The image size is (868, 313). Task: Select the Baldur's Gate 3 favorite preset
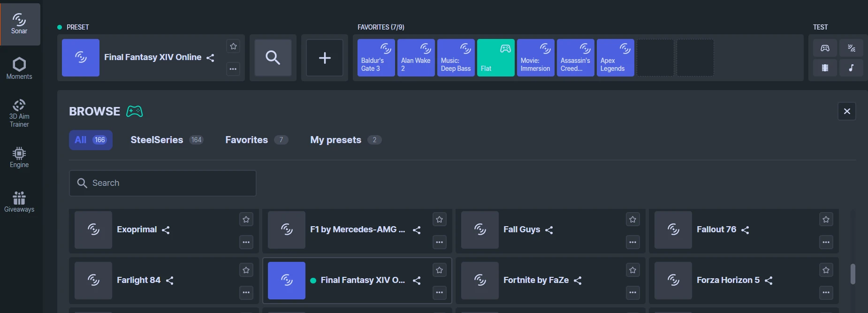[x=376, y=58]
